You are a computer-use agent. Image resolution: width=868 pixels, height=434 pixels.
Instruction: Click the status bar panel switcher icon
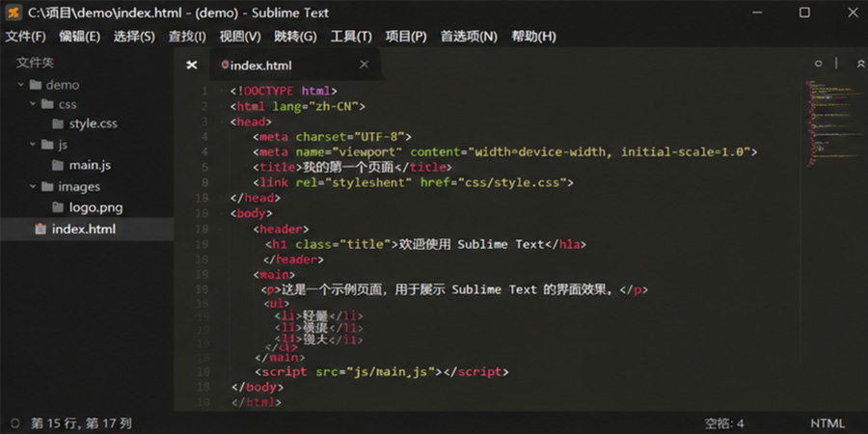tap(14, 424)
